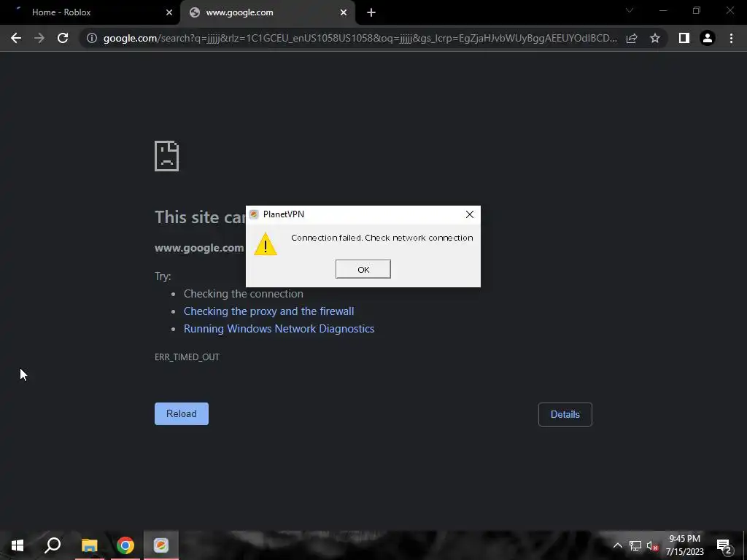
Task: Select the www.google.com tab
Action: point(268,12)
